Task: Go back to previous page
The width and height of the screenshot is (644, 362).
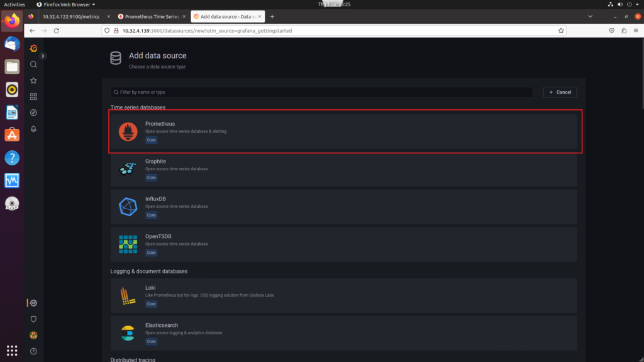Action: coord(32,31)
